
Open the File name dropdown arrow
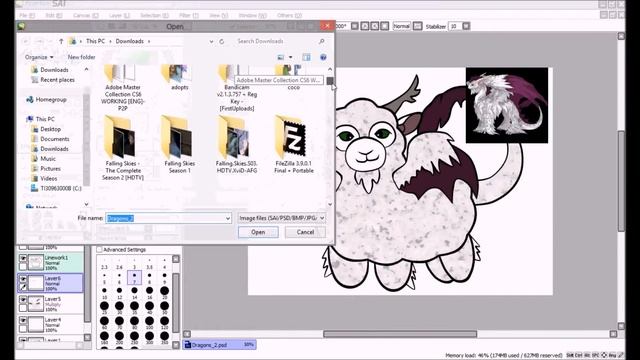[228, 218]
